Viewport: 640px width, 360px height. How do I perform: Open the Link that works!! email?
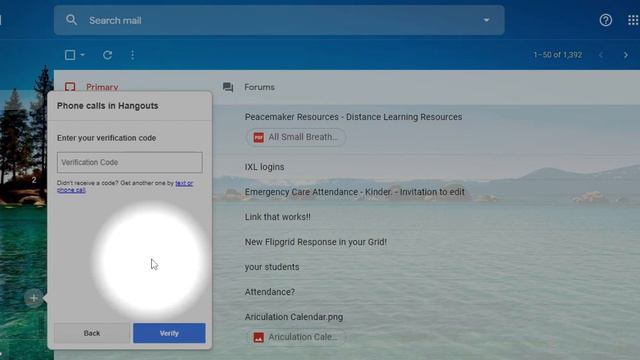(x=278, y=217)
